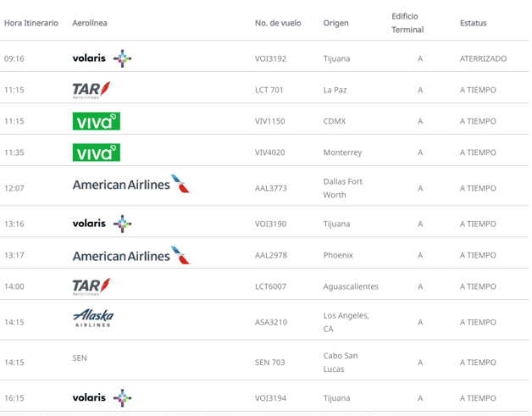Click the Volaris logo for flight VOI3194
The image size is (532, 416).
(x=102, y=397)
